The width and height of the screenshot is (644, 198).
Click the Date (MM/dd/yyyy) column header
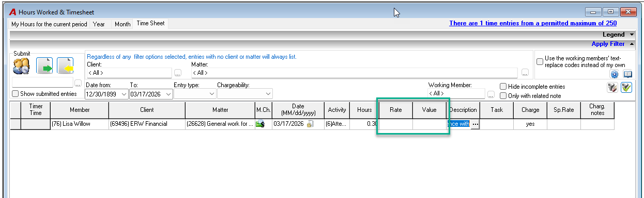(298, 110)
